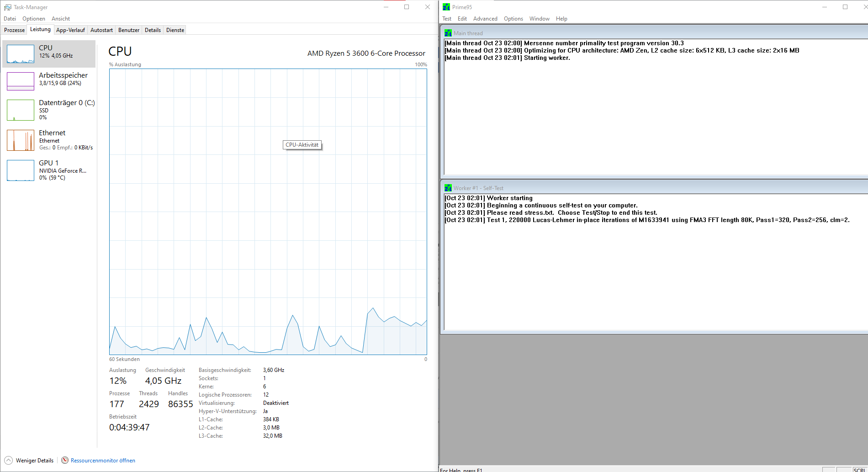Click the 4,05 GHz Geschwindigkeit value

(x=163, y=381)
